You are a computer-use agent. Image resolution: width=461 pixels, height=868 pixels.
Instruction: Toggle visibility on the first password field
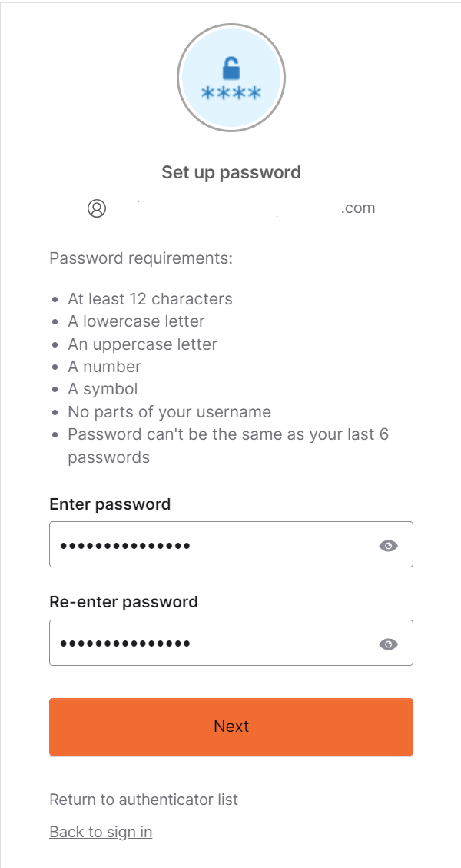click(x=389, y=544)
